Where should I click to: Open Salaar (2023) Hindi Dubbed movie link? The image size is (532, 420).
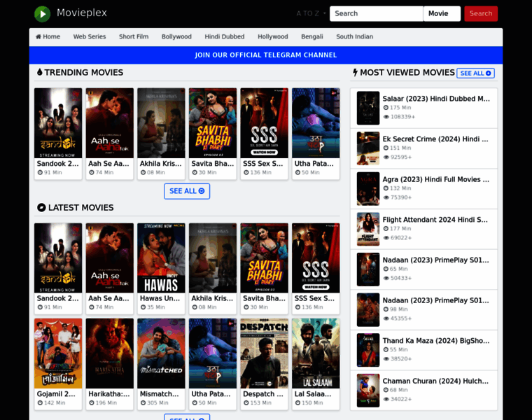(x=436, y=99)
